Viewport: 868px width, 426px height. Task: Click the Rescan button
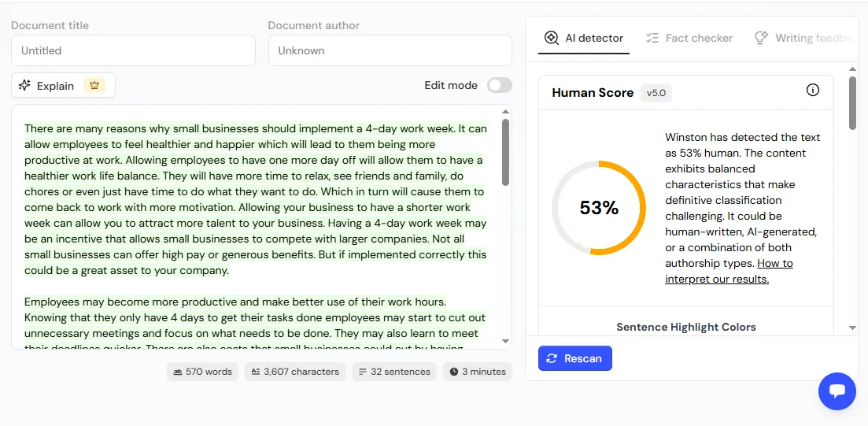pos(575,358)
